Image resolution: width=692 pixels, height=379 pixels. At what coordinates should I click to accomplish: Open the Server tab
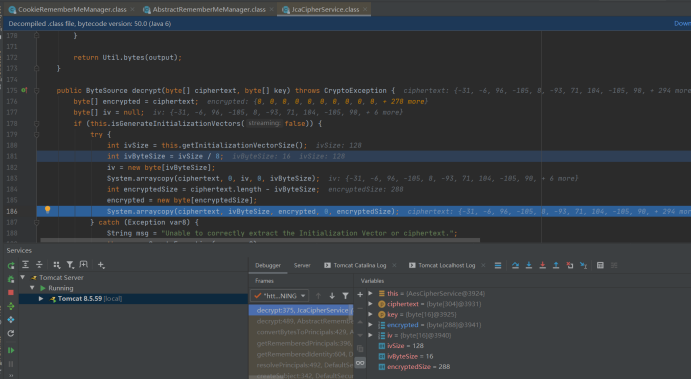coord(302,265)
